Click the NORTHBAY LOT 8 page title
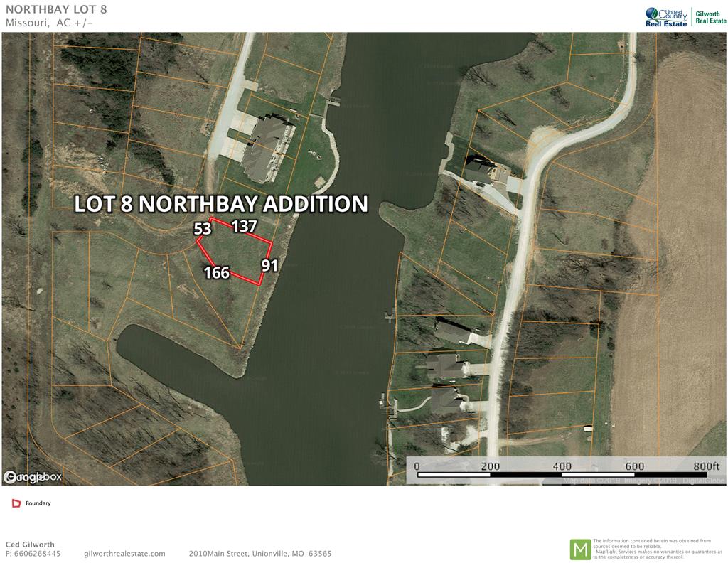 pyautogui.click(x=56, y=9)
